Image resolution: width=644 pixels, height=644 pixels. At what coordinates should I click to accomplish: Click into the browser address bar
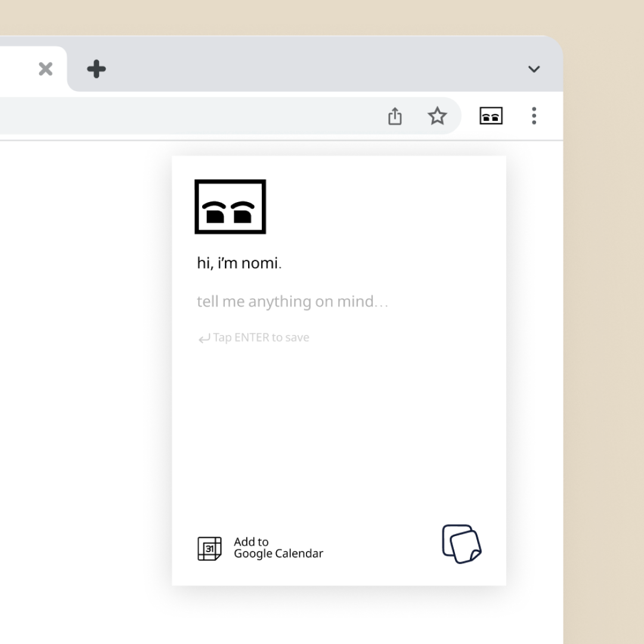[179, 116]
